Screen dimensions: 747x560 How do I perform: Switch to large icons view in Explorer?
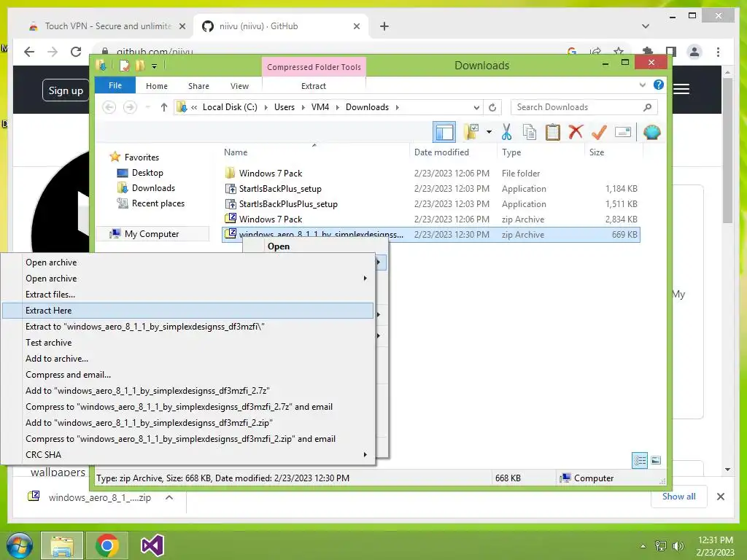click(x=656, y=460)
